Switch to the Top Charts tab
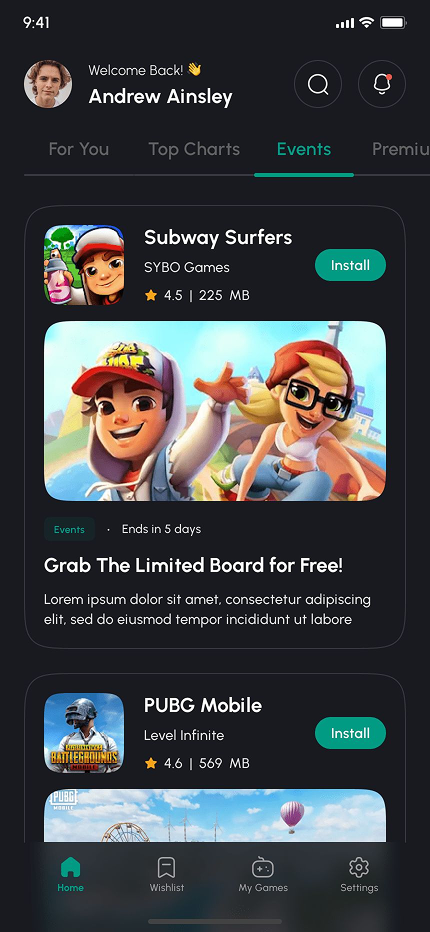The image size is (430, 932). [x=194, y=149]
